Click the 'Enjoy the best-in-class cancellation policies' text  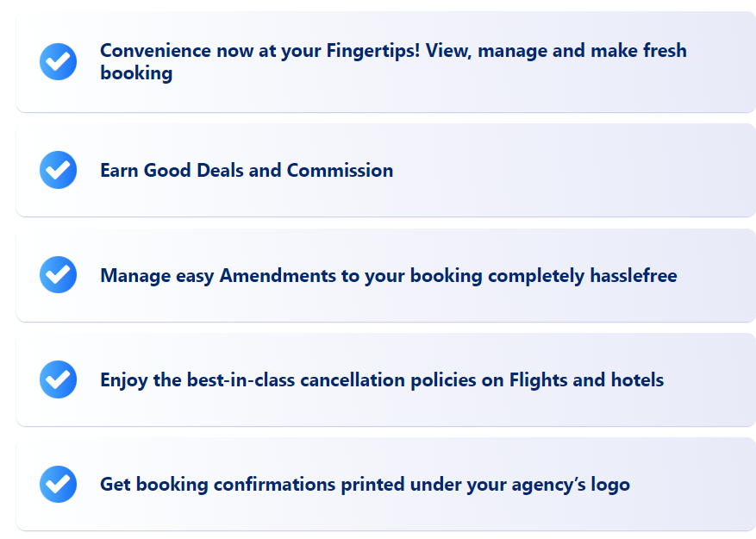pyautogui.click(x=382, y=380)
